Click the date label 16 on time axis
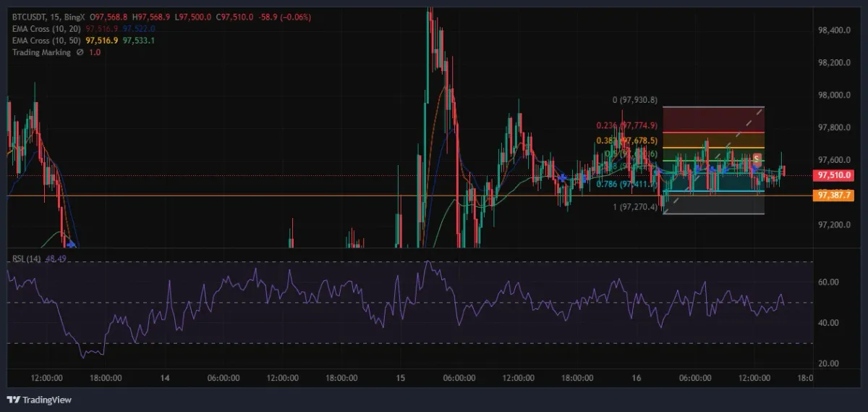Image resolution: width=868 pixels, height=412 pixels. (637, 378)
